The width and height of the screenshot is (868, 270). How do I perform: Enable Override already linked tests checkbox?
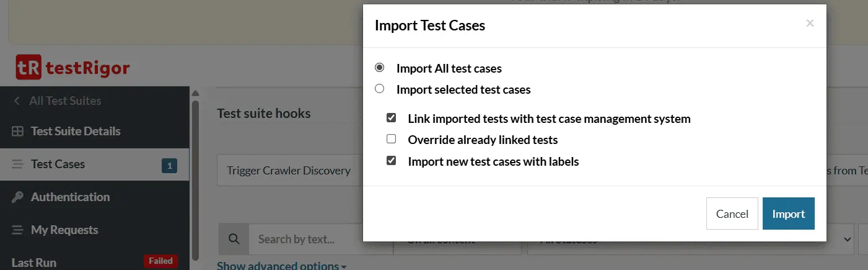(x=391, y=139)
